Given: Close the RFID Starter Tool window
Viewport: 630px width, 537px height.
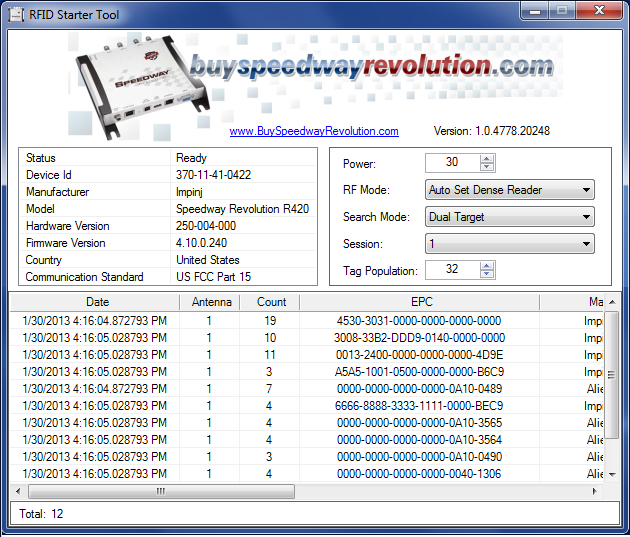Looking at the screenshot, I should (599, 10).
